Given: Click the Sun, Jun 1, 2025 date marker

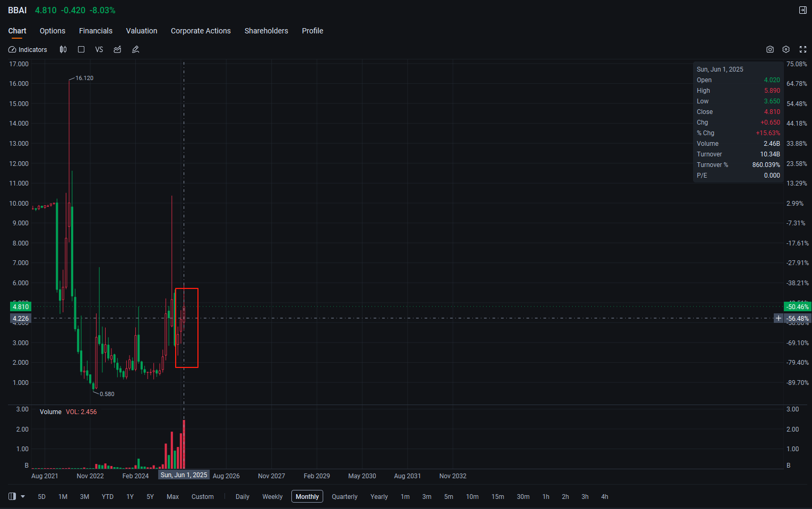Looking at the screenshot, I should pyautogui.click(x=184, y=475).
